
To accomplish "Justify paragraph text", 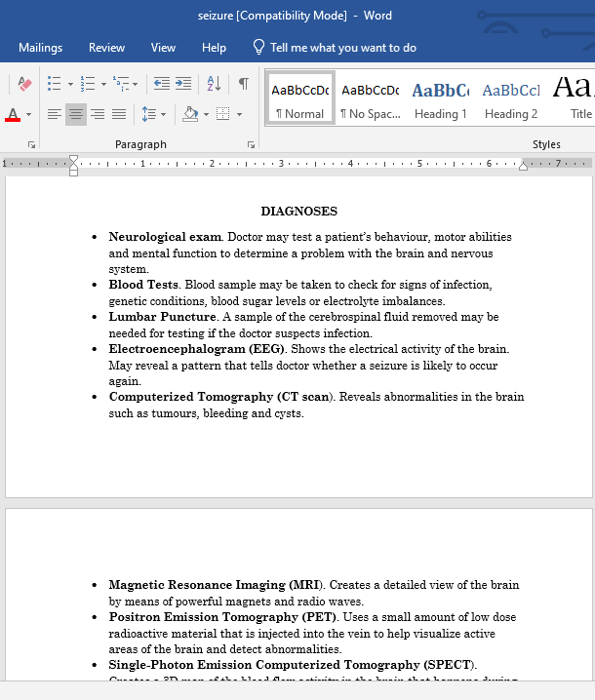I will click(119, 114).
